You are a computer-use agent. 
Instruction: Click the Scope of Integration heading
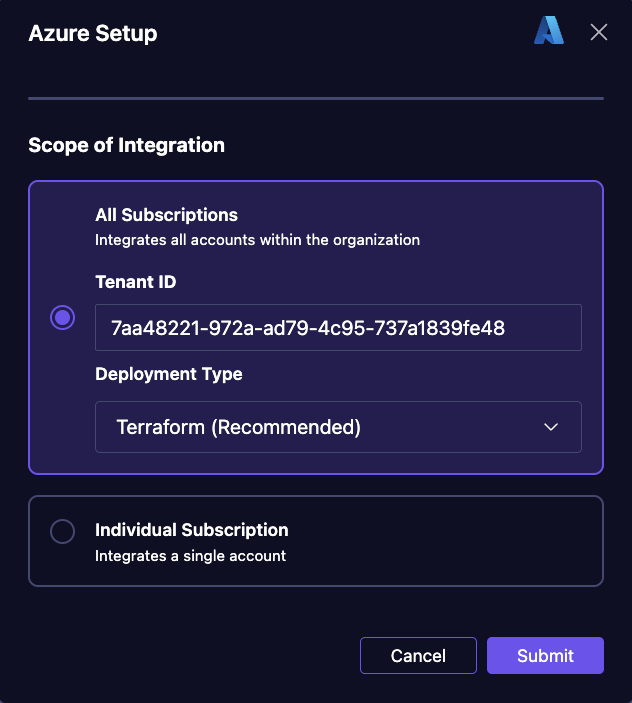pos(126,145)
